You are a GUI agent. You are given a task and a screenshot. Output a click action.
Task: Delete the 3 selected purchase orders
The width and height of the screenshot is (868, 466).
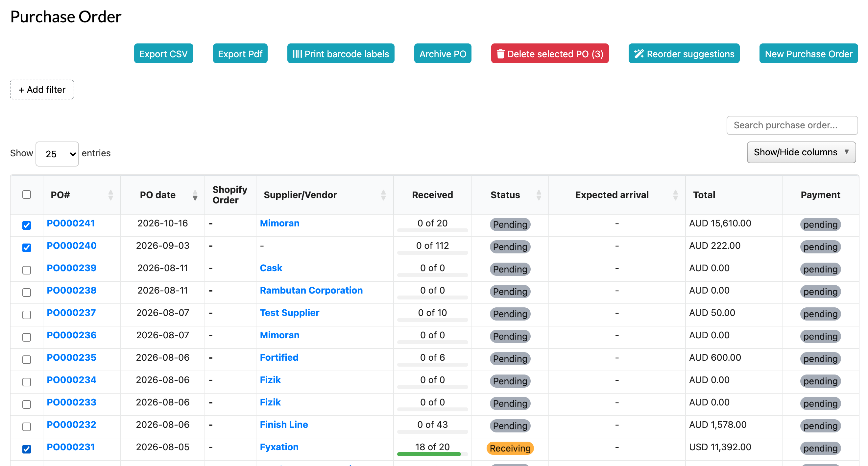(550, 54)
